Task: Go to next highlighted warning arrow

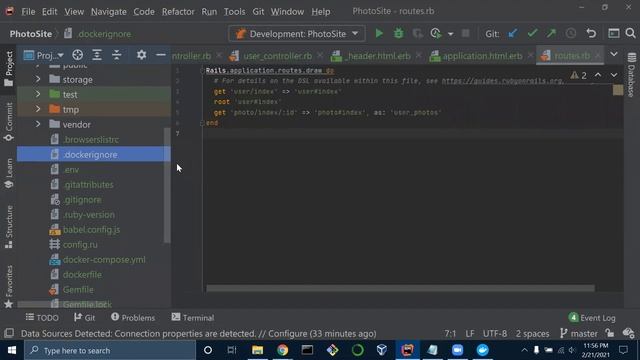Action: click(x=613, y=75)
